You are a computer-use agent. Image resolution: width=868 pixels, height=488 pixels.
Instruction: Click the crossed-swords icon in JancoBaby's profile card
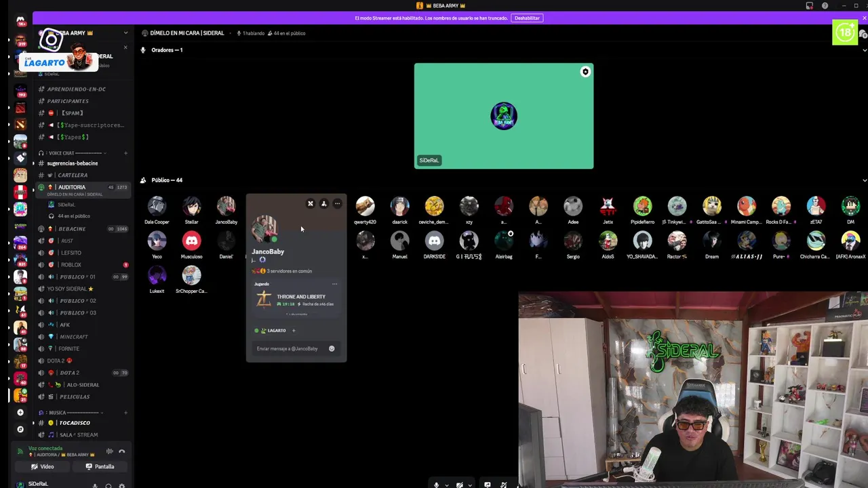(311, 203)
